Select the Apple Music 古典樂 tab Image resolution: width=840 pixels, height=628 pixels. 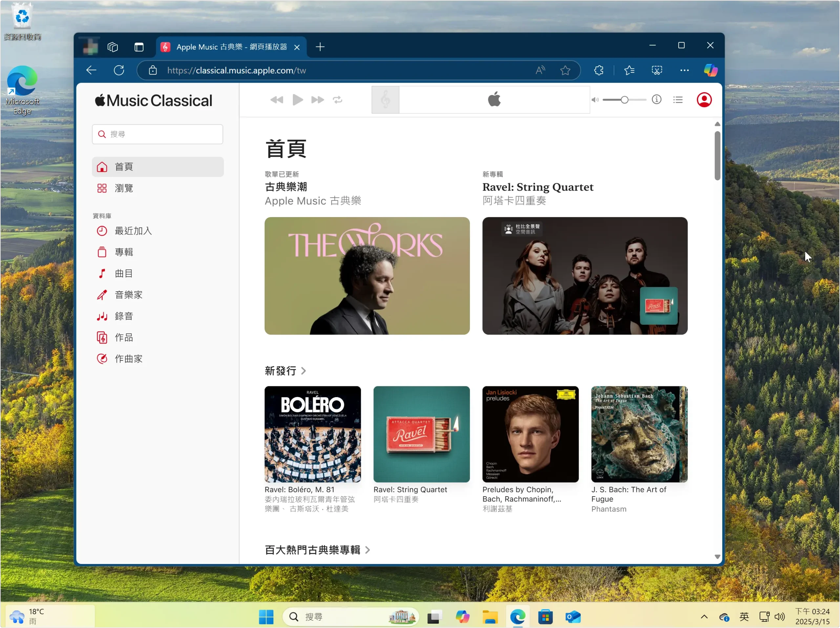tap(231, 47)
